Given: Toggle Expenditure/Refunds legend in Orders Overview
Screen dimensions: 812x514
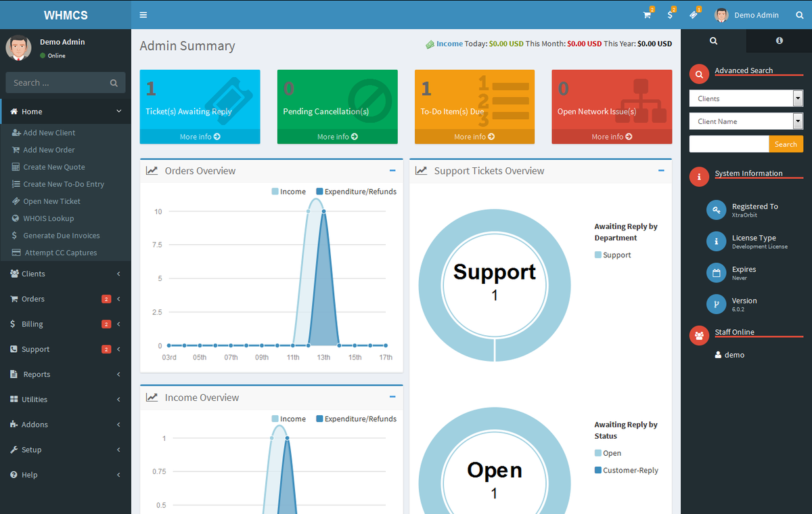Looking at the screenshot, I should pos(357,192).
